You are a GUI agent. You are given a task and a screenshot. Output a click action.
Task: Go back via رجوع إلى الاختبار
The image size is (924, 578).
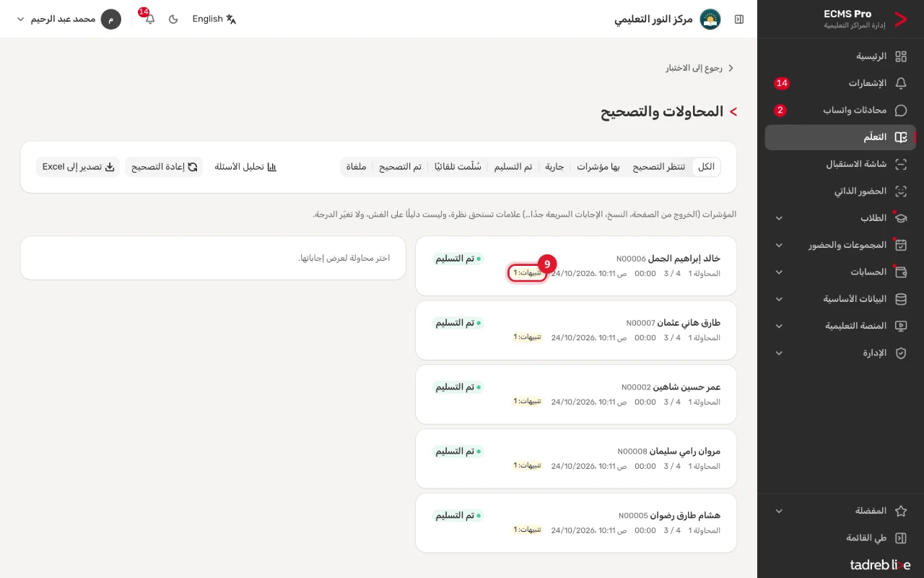(699, 68)
